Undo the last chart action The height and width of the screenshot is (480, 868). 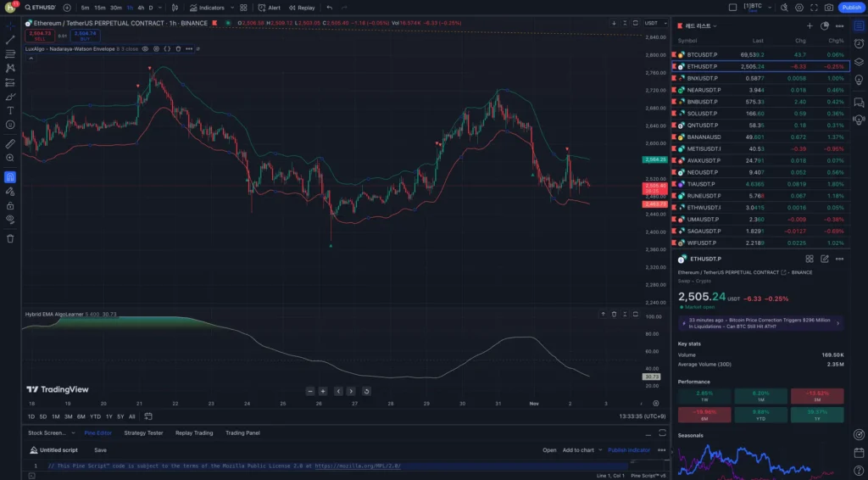click(330, 8)
